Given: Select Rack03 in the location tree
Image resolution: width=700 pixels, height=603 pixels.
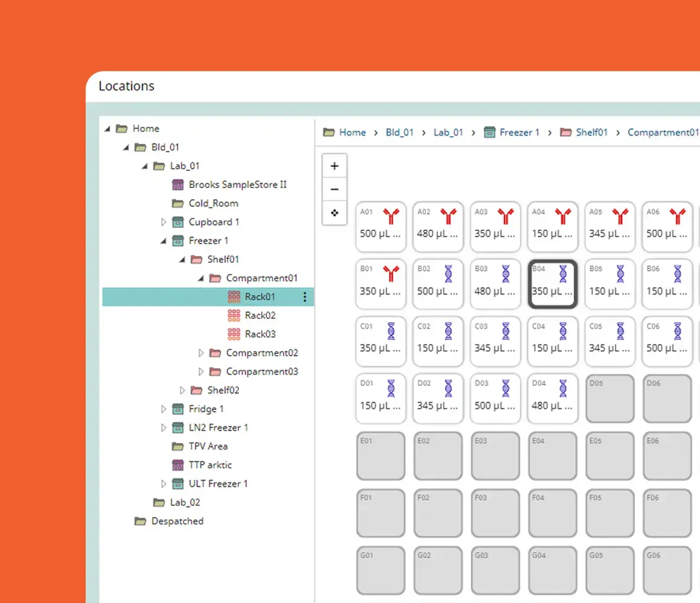Looking at the screenshot, I should point(261,333).
